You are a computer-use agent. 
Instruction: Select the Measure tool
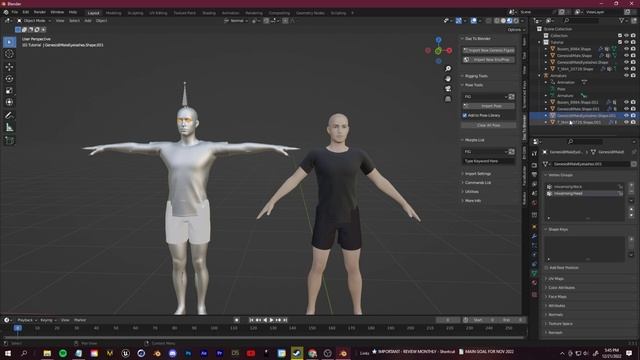tap(9, 127)
